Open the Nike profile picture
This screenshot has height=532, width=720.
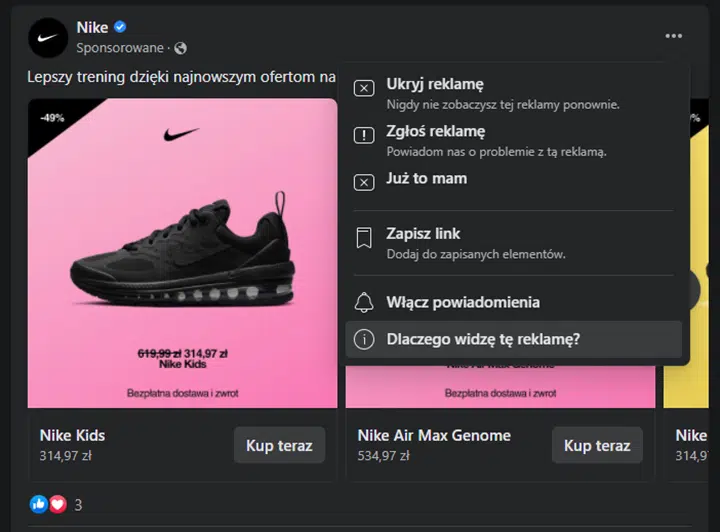coord(48,38)
